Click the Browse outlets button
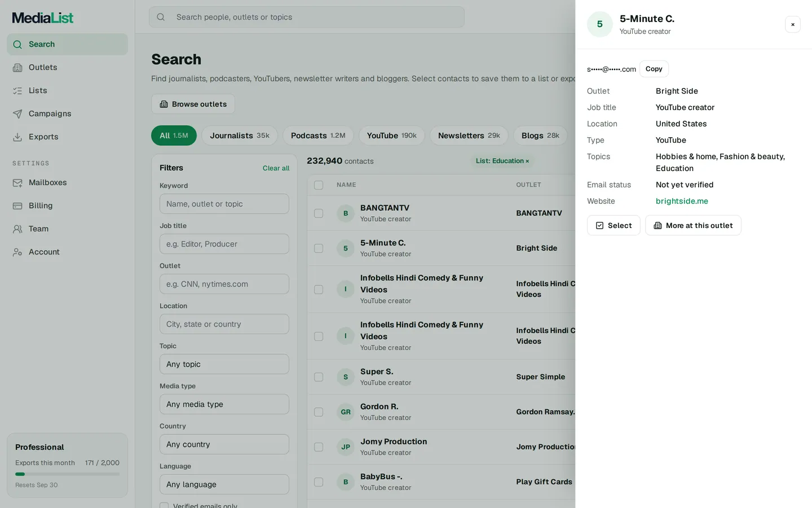The image size is (812, 508). coord(193,104)
